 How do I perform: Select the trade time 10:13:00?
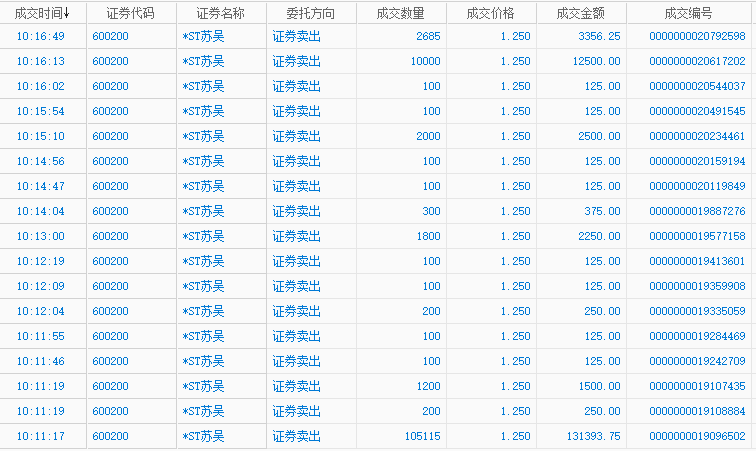point(40,236)
